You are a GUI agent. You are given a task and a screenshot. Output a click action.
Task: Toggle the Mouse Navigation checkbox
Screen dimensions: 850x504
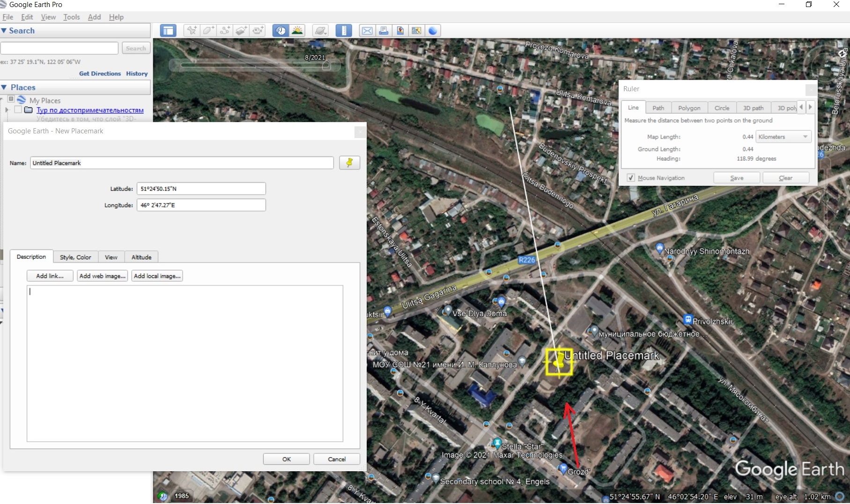631,178
